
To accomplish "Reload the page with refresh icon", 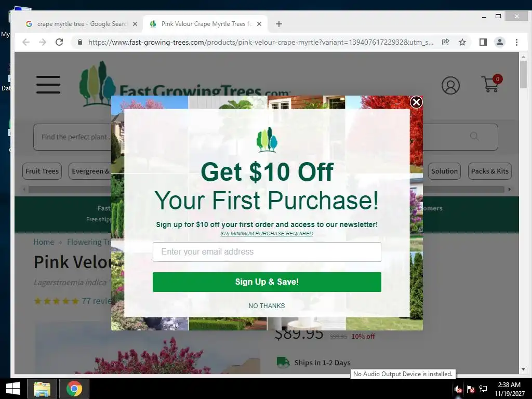I will (59, 42).
